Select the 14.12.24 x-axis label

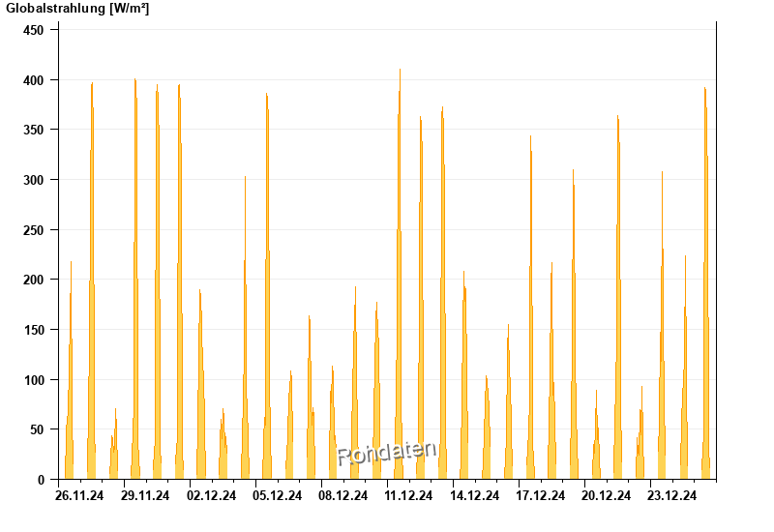[x=474, y=495]
